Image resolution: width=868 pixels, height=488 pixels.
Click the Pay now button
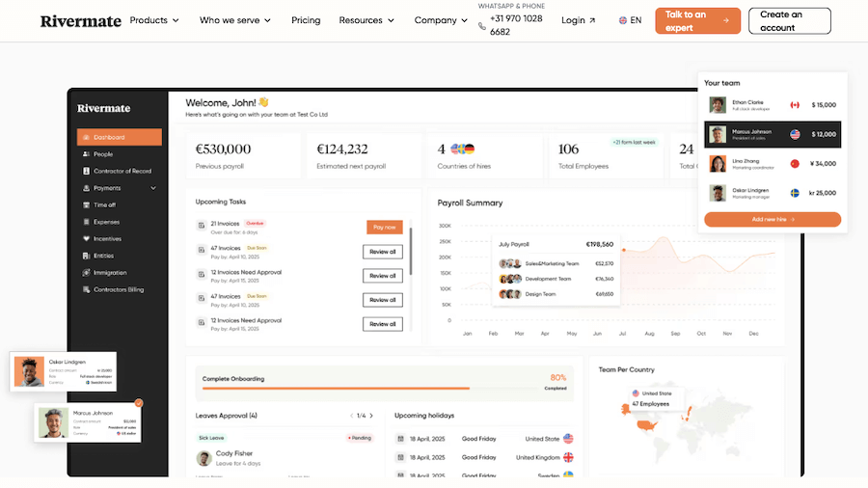pyautogui.click(x=384, y=227)
